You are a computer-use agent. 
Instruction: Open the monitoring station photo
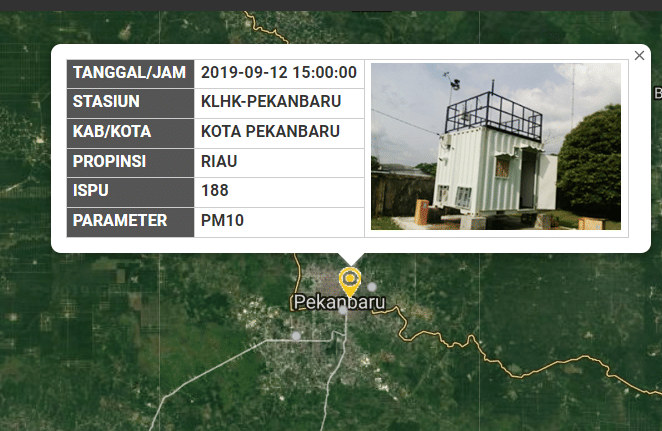pos(495,147)
